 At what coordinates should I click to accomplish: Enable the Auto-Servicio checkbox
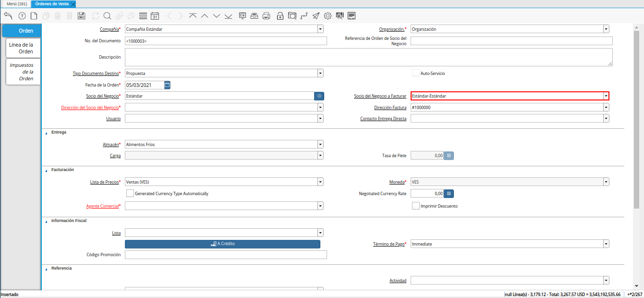pyautogui.click(x=416, y=74)
